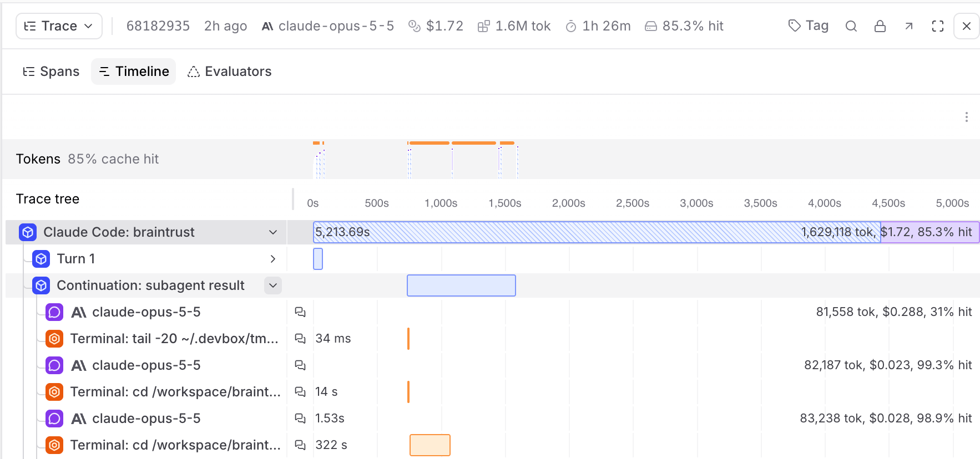Image resolution: width=980 pixels, height=459 pixels.
Task: Click the 1.53s claude-opus-5-5 span icon
Action: (54, 419)
